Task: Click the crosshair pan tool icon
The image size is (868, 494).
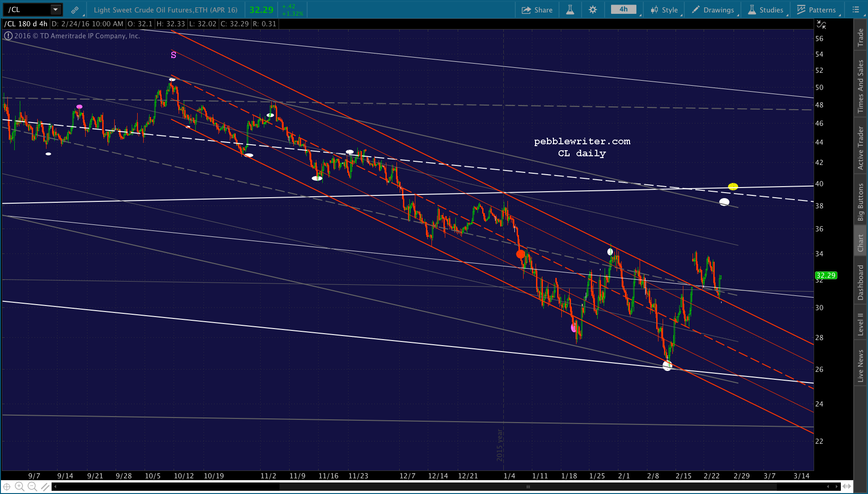Action: pos(7,487)
